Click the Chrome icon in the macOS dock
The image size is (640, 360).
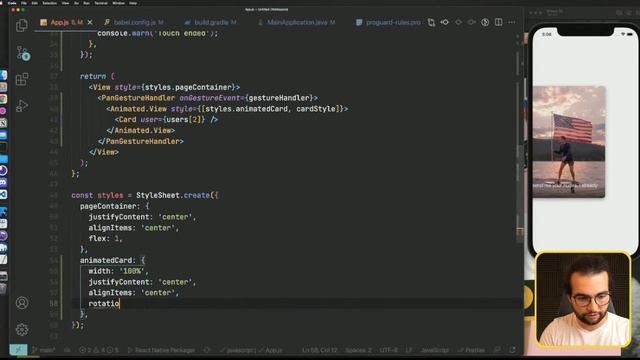pos(3,99)
